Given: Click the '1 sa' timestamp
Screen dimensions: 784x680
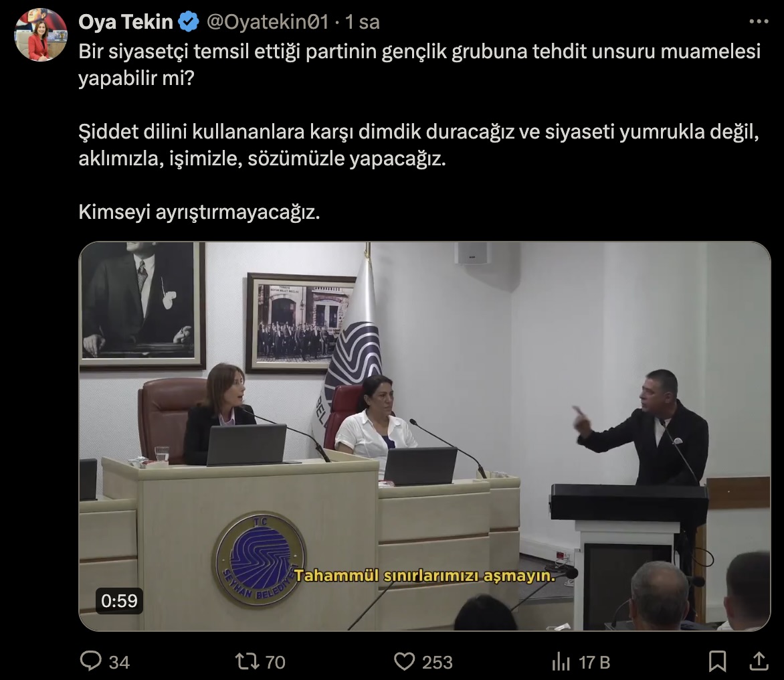Looking at the screenshot, I should [x=363, y=22].
